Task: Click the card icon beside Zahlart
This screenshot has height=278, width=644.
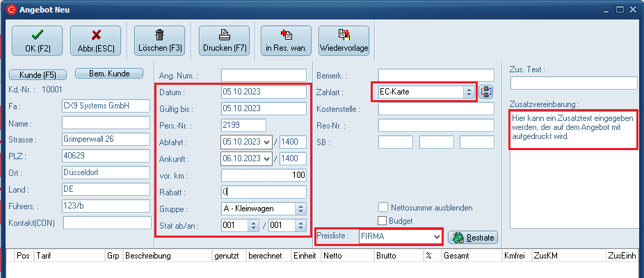Action: tap(486, 92)
